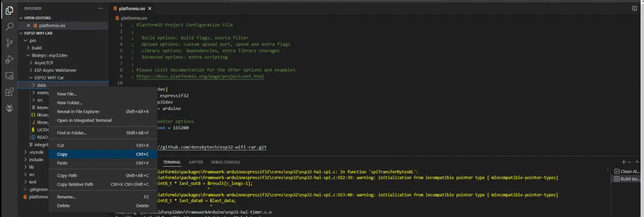Image resolution: width=644 pixels, height=217 pixels.
Task: Open the Source Control view icon
Action: 9,43
